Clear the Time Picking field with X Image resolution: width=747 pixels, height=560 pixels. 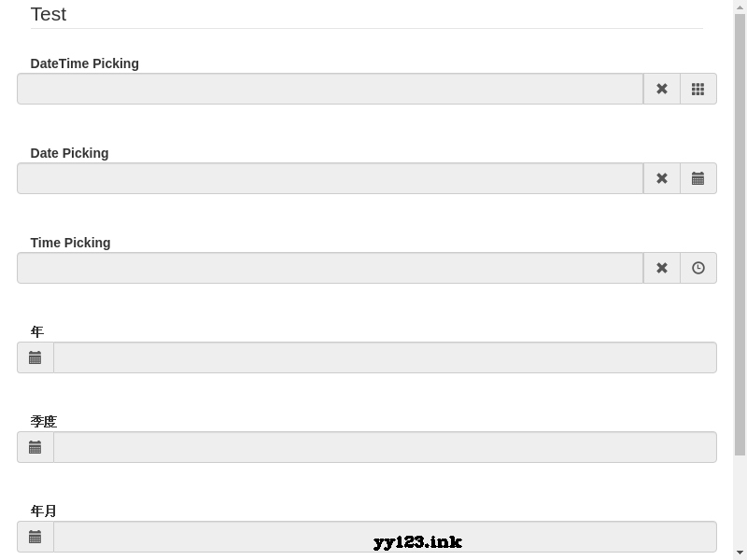tap(662, 268)
